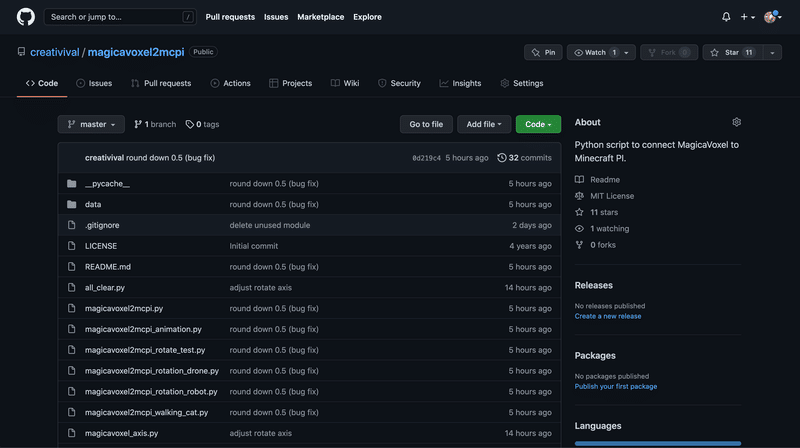Switch to the Code tab

(x=42, y=83)
